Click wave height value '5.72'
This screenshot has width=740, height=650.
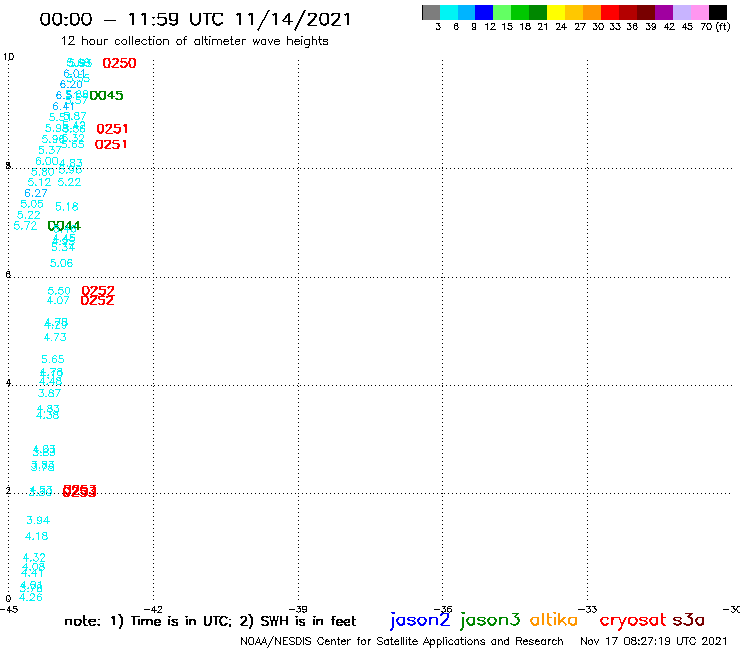point(25,226)
